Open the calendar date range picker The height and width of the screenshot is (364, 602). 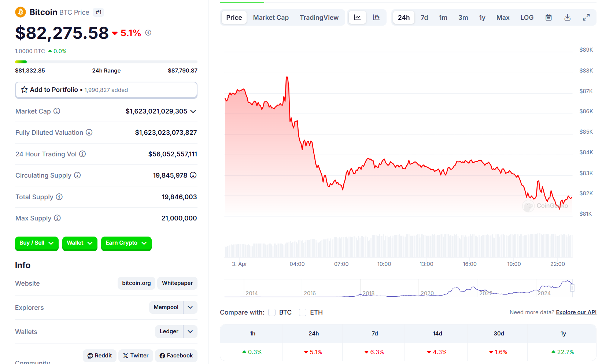(x=549, y=18)
